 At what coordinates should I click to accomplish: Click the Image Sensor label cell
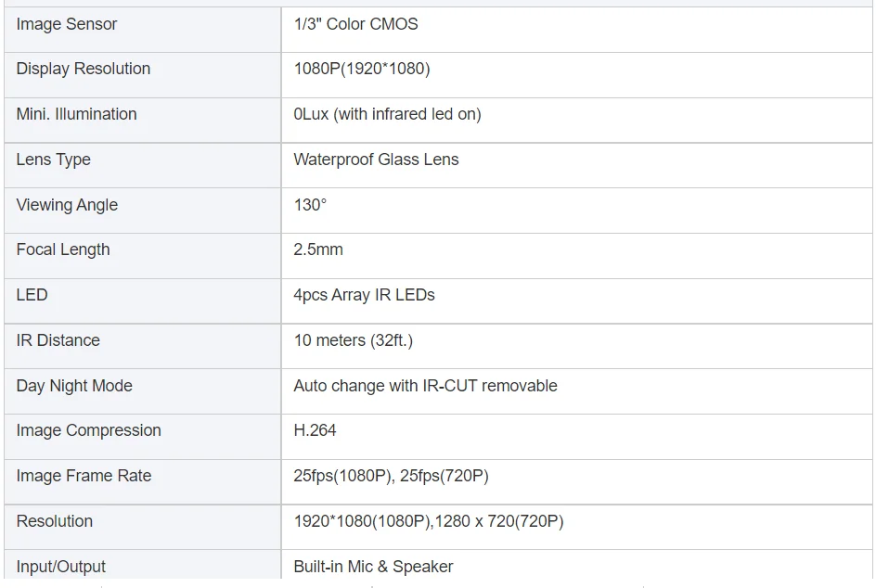[x=143, y=30]
